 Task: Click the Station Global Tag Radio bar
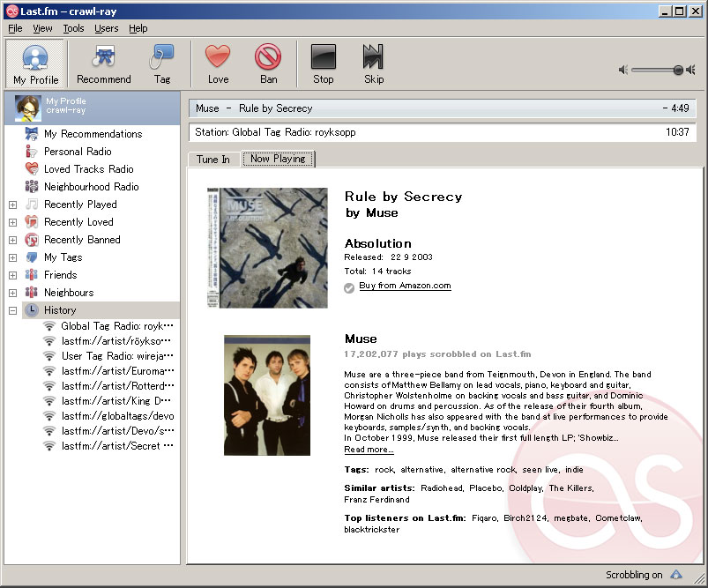[x=442, y=132]
